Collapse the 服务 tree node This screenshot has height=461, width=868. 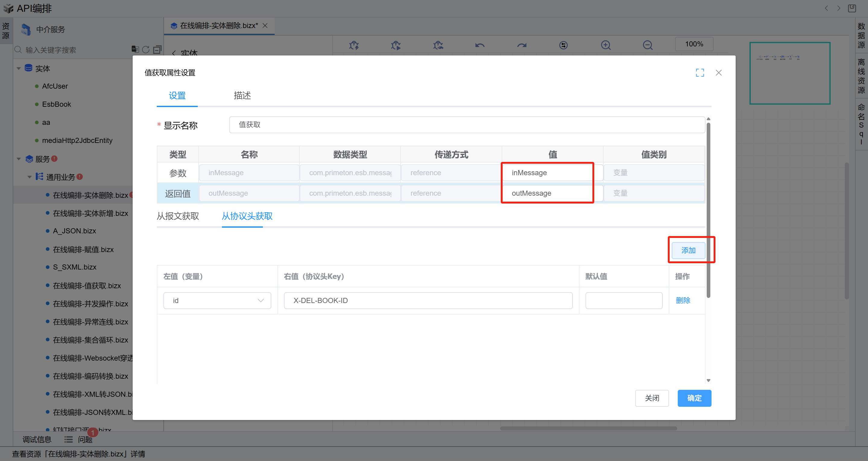pos(18,159)
